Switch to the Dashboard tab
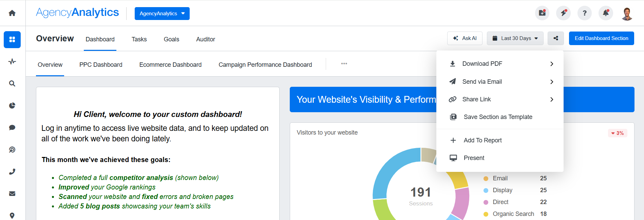The image size is (644, 220). point(100,39)
